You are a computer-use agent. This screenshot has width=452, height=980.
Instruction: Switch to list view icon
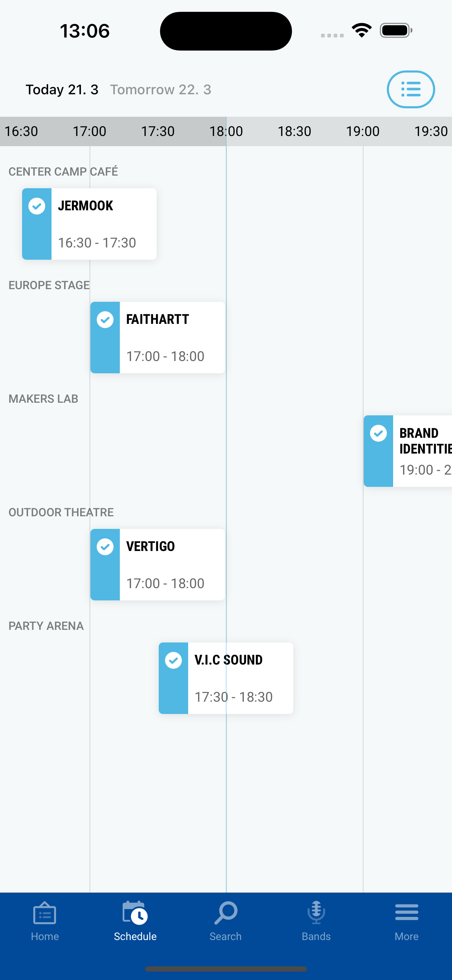pyautogui.click(x=411, y=89)
